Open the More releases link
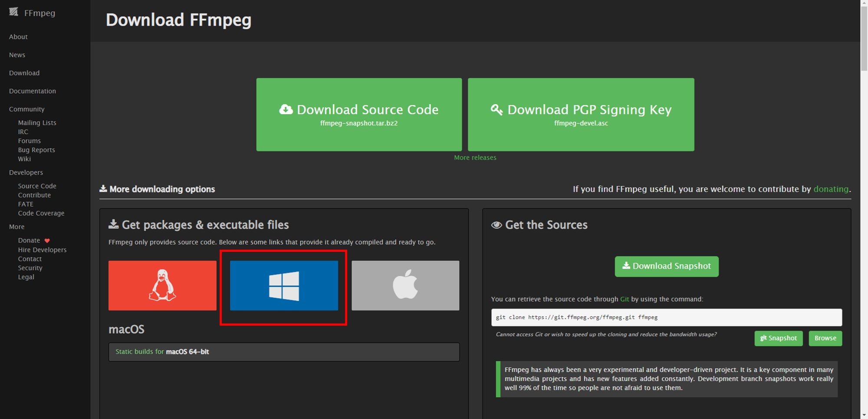Screen dimensions: 868x419 point(475,158)
